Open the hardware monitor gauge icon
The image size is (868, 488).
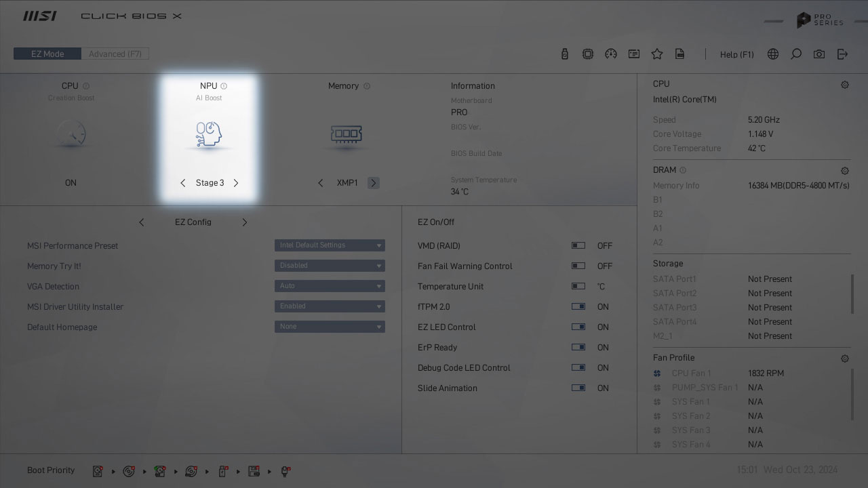611,54
